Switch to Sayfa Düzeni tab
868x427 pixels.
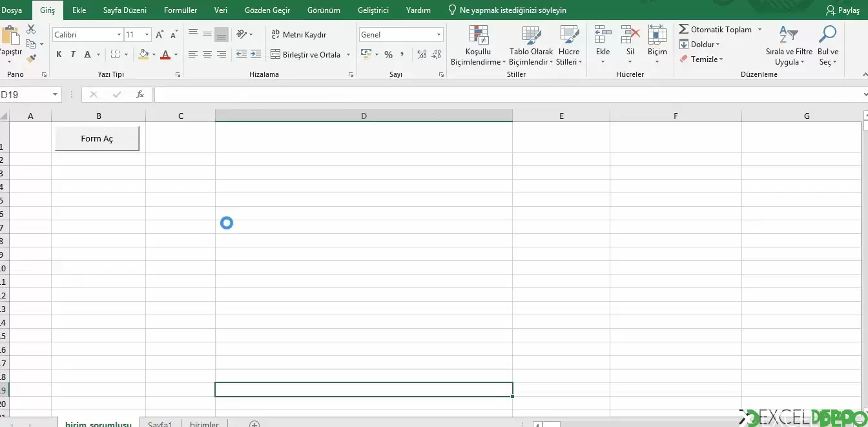125,10
